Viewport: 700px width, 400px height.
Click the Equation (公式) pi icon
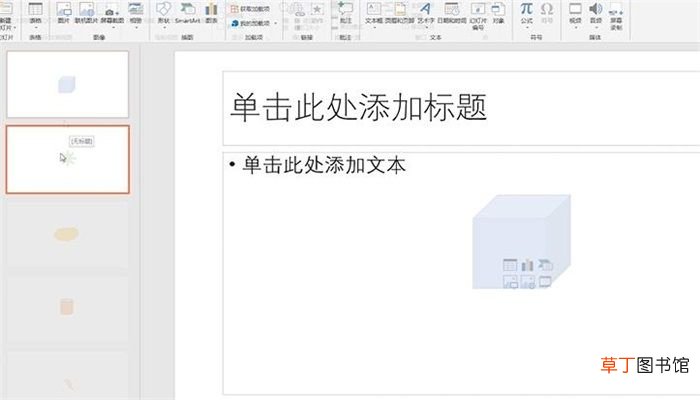526,8
